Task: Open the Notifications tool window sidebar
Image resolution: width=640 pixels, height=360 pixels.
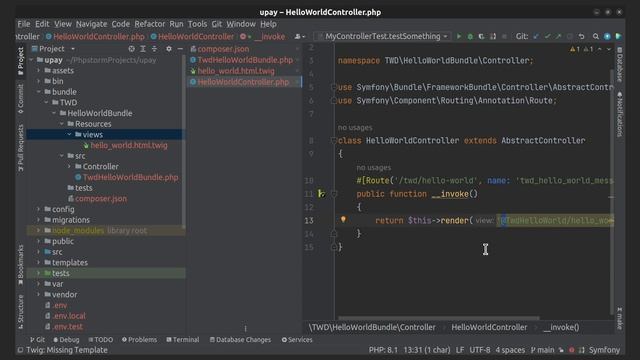Action: 620,114
